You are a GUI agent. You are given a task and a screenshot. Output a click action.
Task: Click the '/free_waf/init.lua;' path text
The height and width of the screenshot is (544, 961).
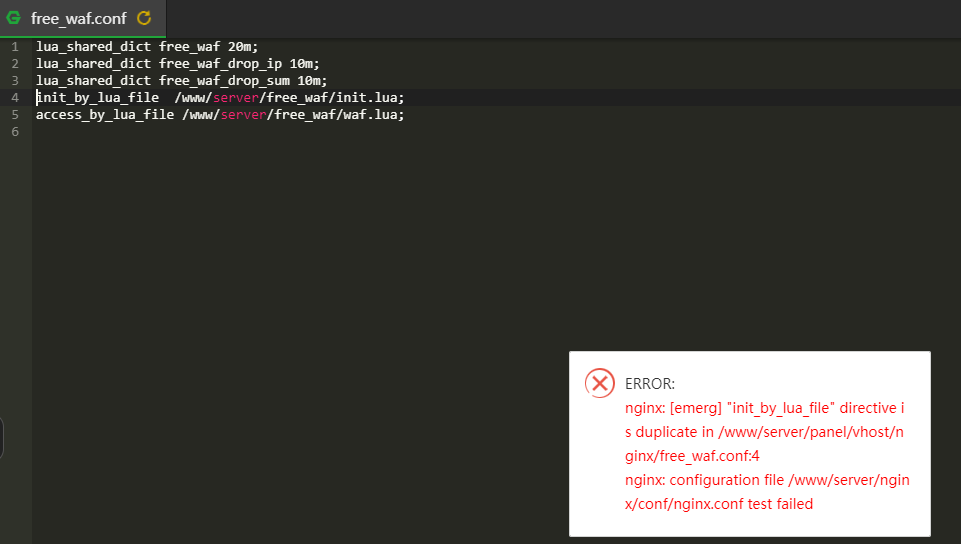tap(332, 98)
